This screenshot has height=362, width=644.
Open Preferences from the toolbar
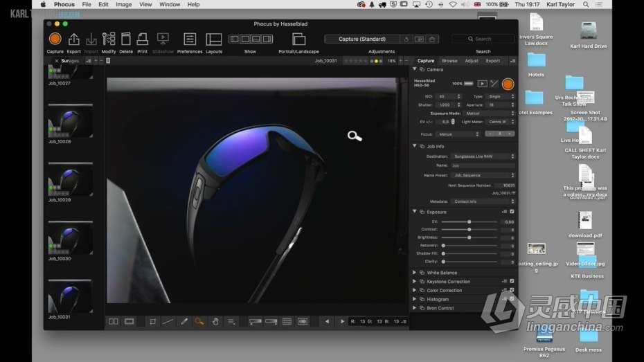click(x=190, y=39)
